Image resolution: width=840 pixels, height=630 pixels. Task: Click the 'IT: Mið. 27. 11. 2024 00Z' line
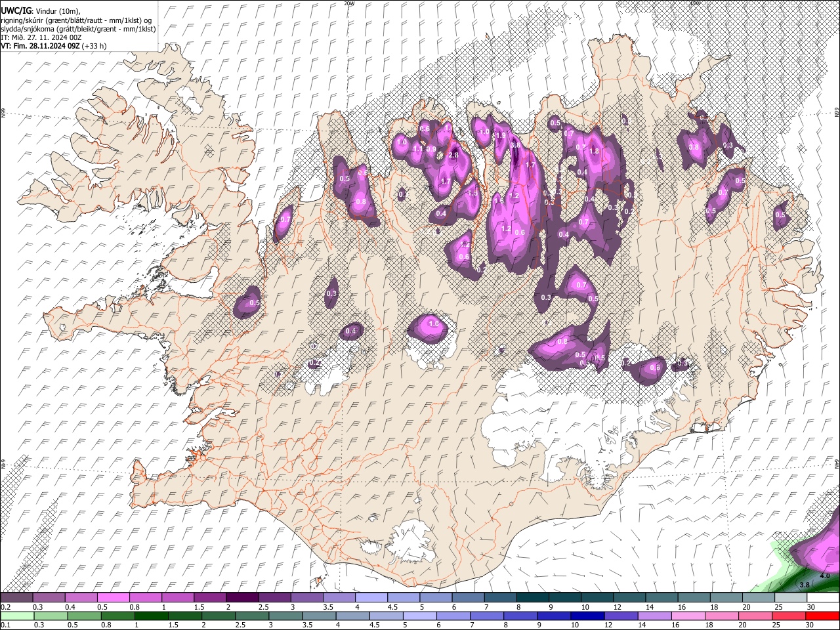click(x=41, y=37)
